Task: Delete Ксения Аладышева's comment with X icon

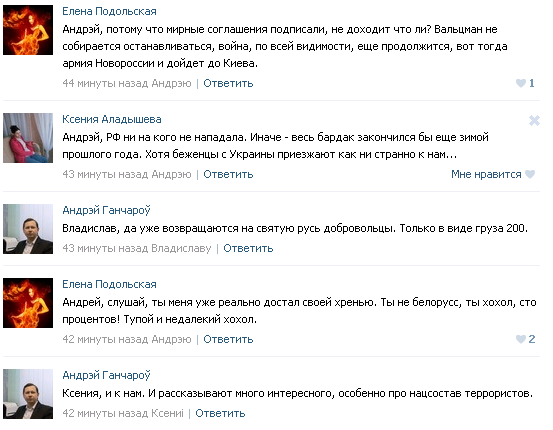Action: coord(534,120)
